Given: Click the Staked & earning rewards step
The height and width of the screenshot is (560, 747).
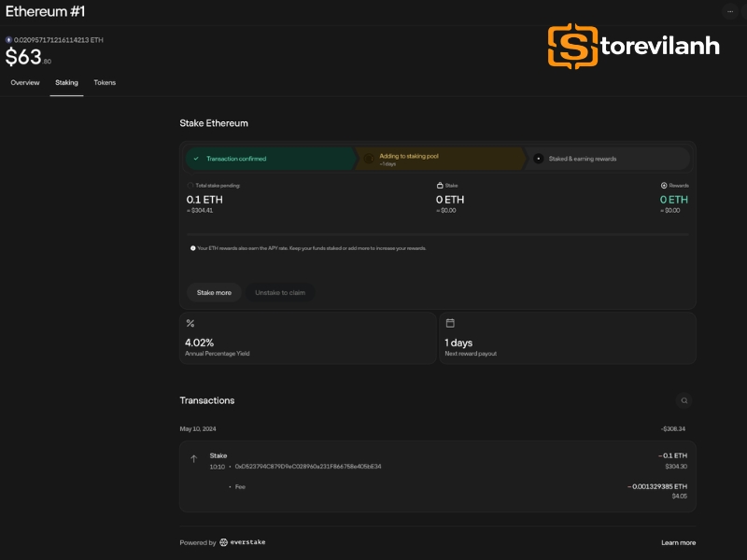Looking at the screenshot, I should 608,159.
